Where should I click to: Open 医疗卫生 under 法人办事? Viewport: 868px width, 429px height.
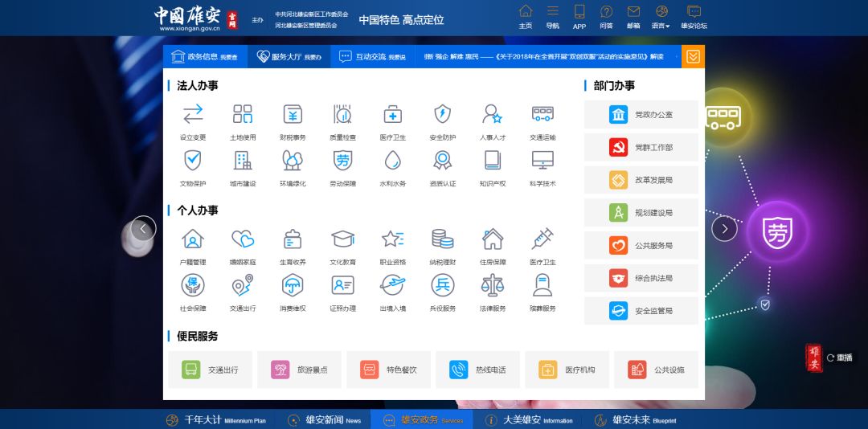(x=392, y=114)
